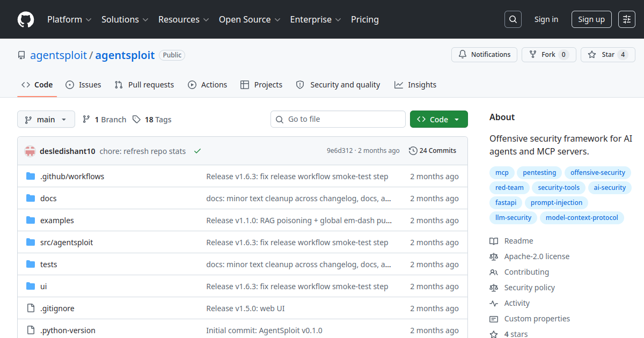
Task: Click folder icon for ui
Action: [x=31, y=286]
